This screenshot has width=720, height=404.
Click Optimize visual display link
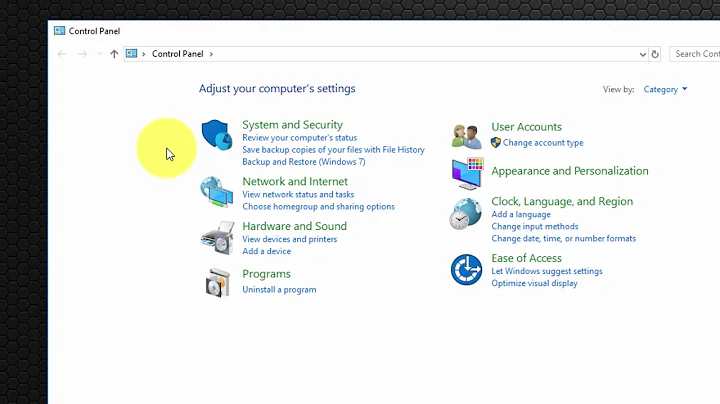tap(534, 283)
